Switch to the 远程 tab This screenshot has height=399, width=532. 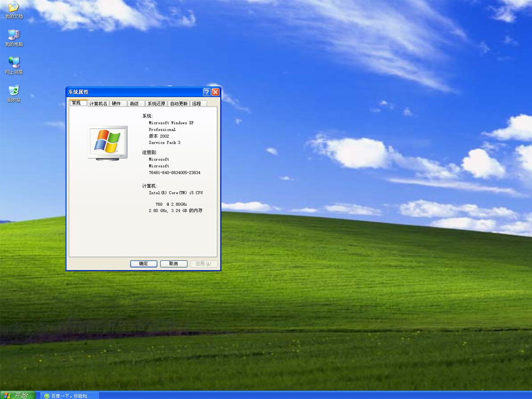196,104
